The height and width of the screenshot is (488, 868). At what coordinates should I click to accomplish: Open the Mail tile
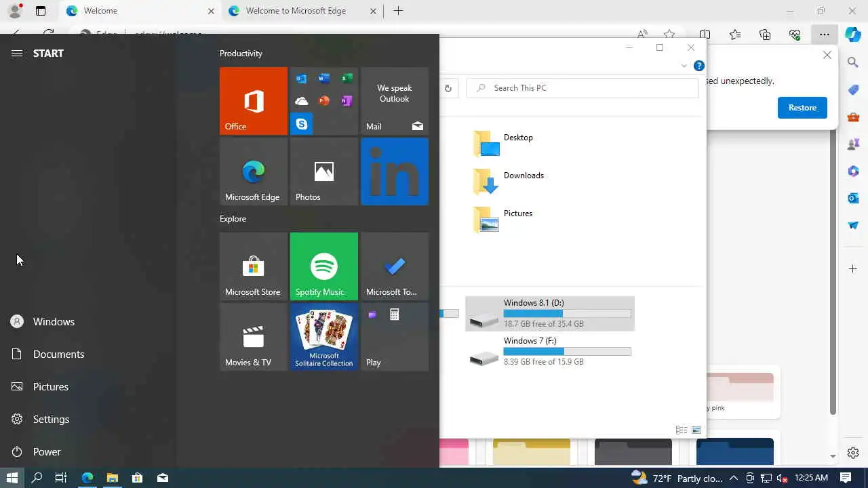(x=395, y=100)
